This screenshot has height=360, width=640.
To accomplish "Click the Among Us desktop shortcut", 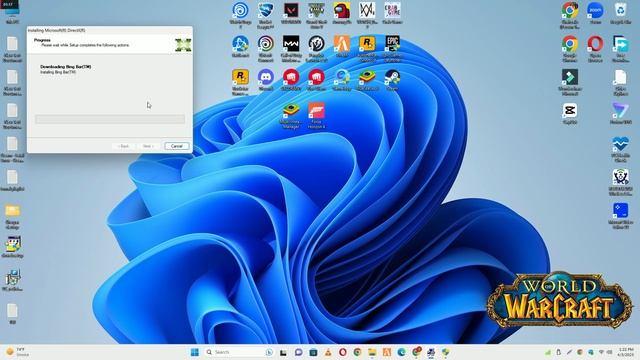I will (342, 12).
